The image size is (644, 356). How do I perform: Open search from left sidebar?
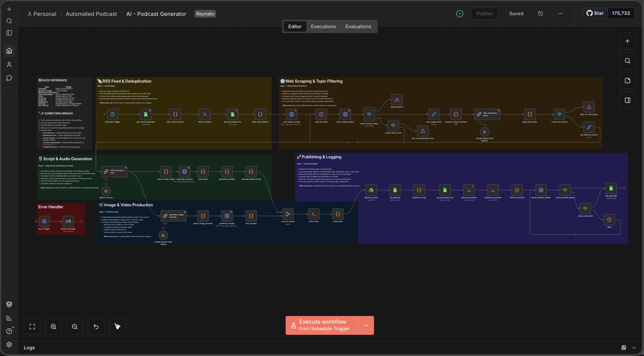click(x=9, y=21)
